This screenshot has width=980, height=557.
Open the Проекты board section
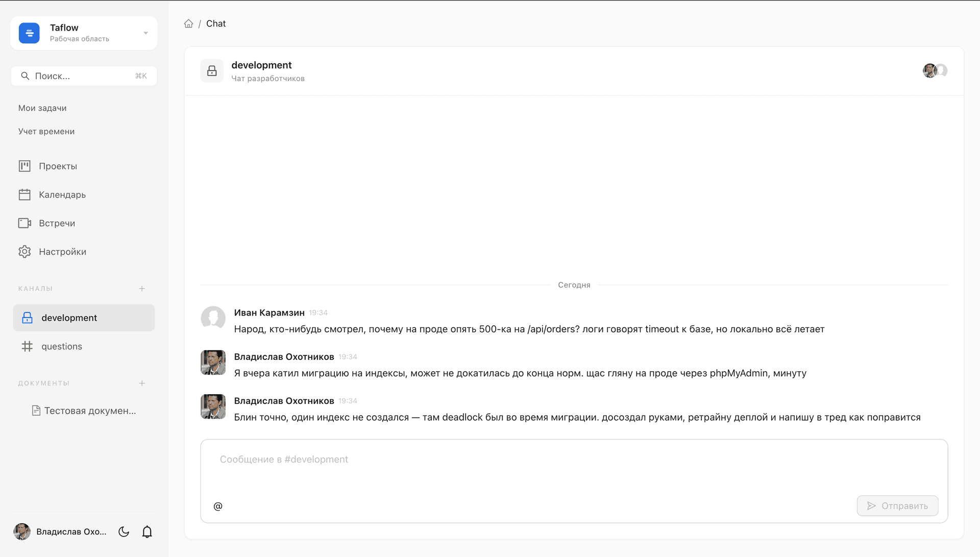(84, 166)
